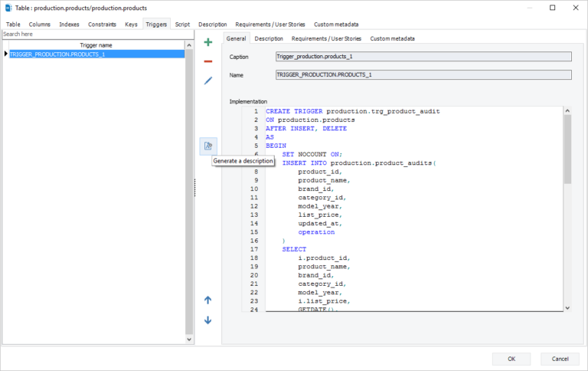Open the inner Description tab of trigger
The width and height of the screenshot is (588, 371).
click(x=269, y=38)
